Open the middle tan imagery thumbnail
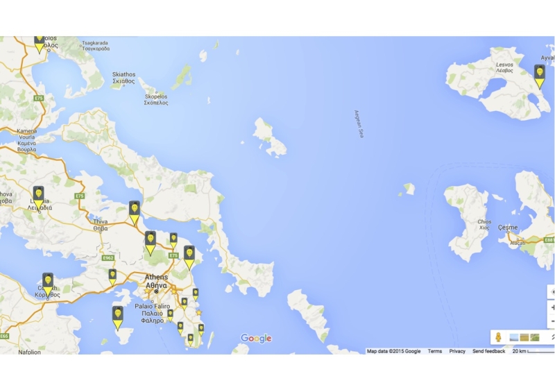 click(524, 337)
